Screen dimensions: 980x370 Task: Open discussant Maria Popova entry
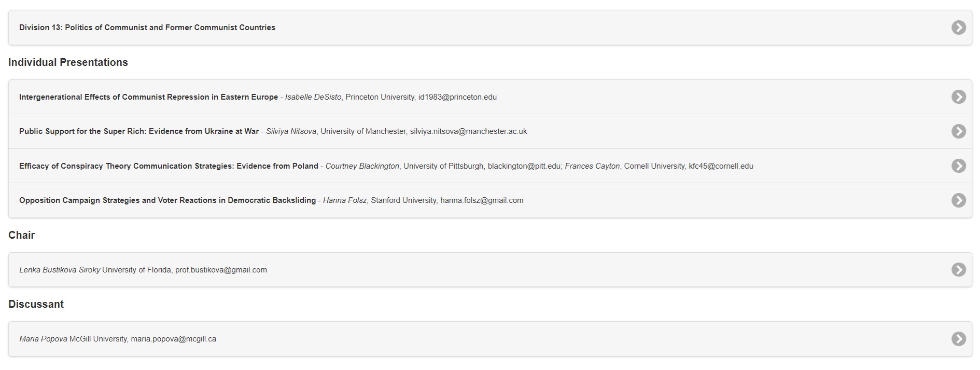44,339
